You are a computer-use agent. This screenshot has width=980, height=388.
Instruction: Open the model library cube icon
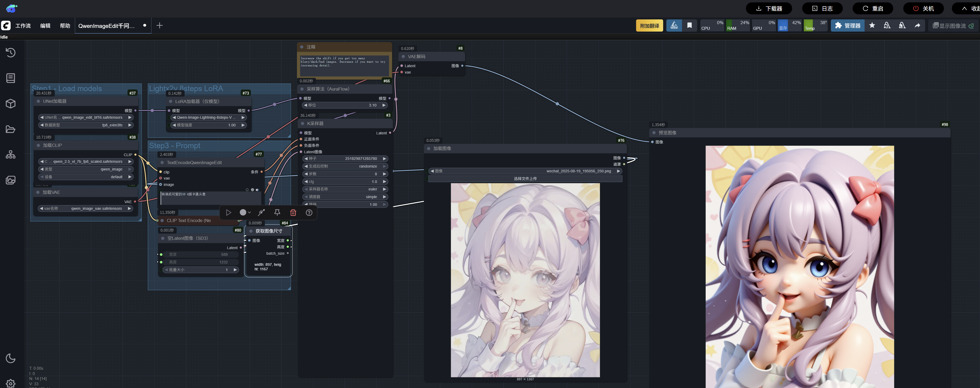click(x=11, y=104)
